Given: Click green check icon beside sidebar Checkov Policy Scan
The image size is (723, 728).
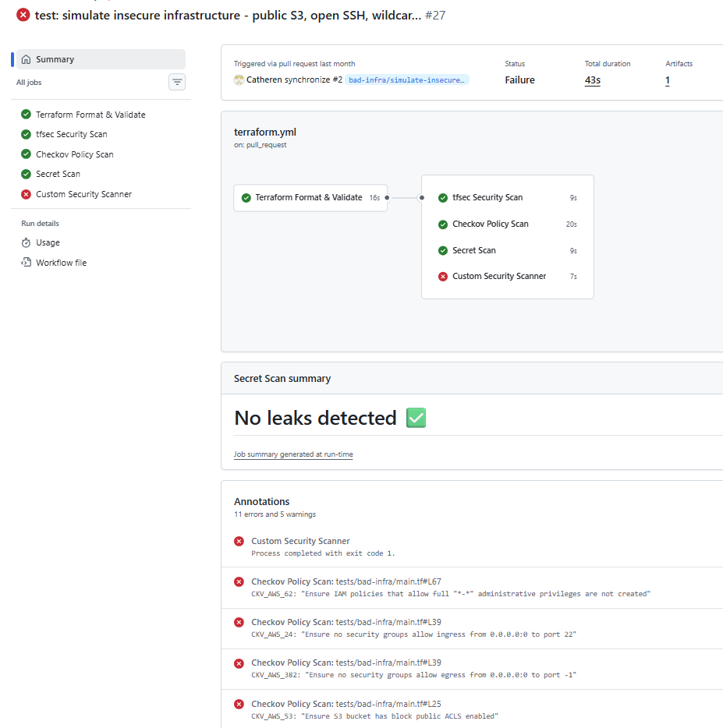Looking at the screenshot, I should pyautogui.click(x=26, y=154).
